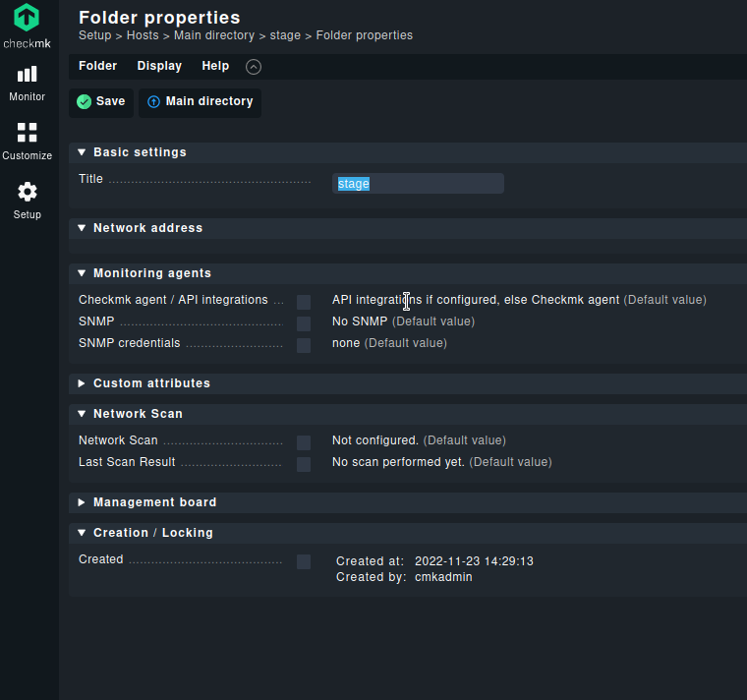Open the Display menu
This screenshot has width=747, height=700.
pos(159,66)
